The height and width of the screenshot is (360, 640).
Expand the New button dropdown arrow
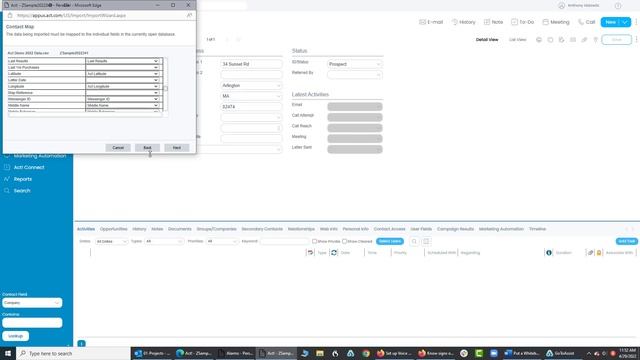pos(625,22)
